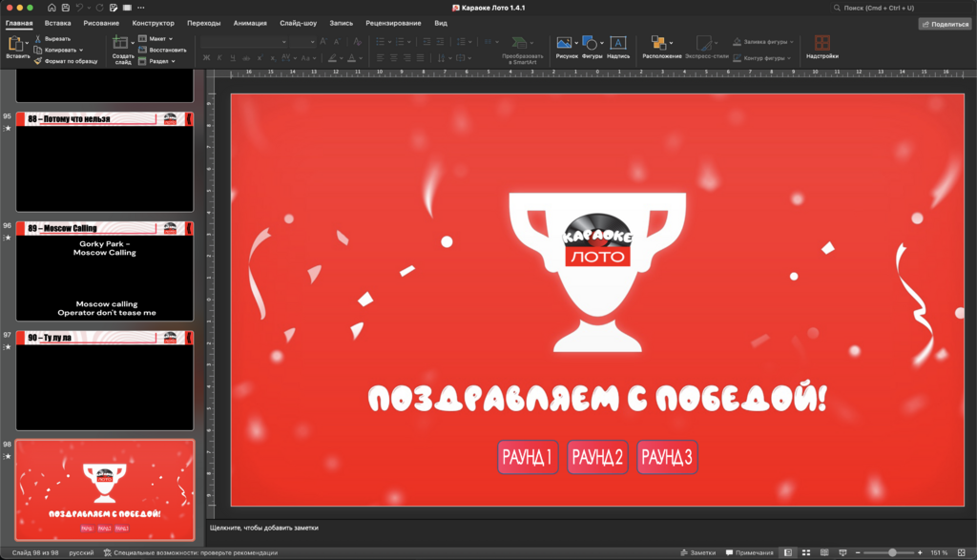Expand the Copy (Копировать) dropdown arrow
This screenshot has width=977, height=560.
coord(81,50)
